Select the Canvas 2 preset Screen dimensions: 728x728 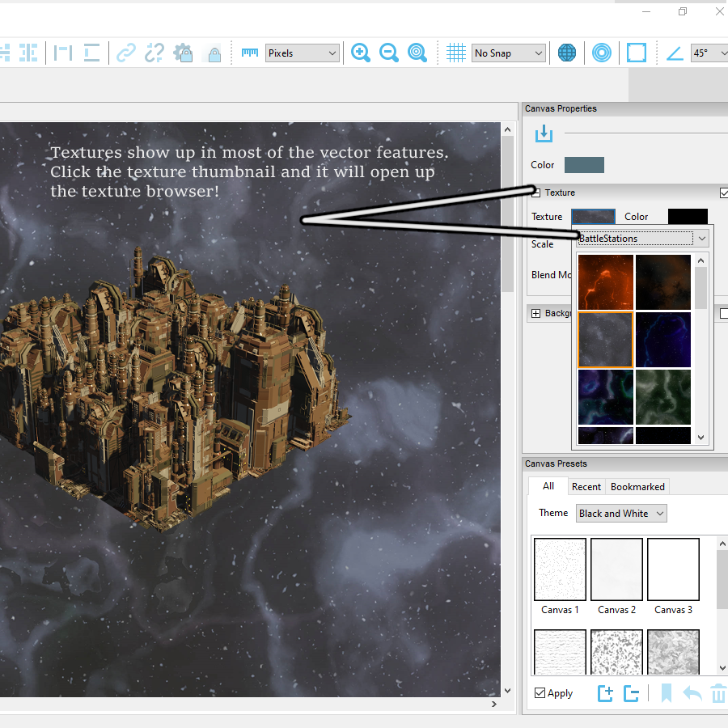[616, 577]
